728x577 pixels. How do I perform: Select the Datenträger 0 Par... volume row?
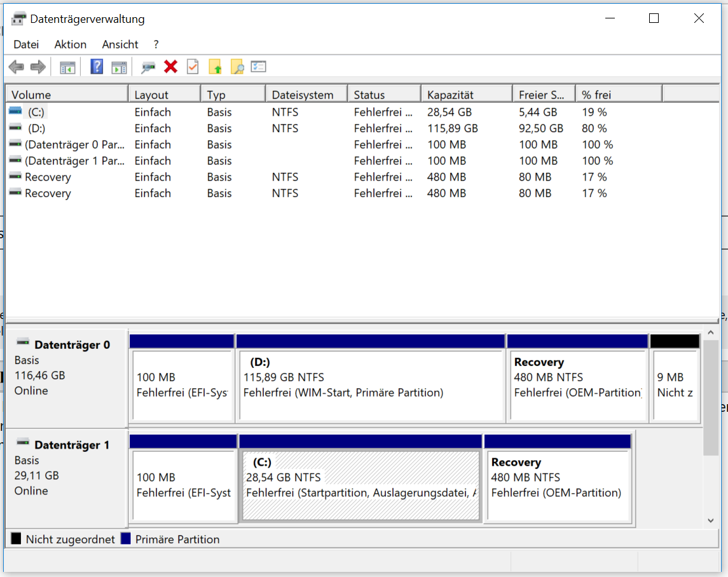pos(333,144)
